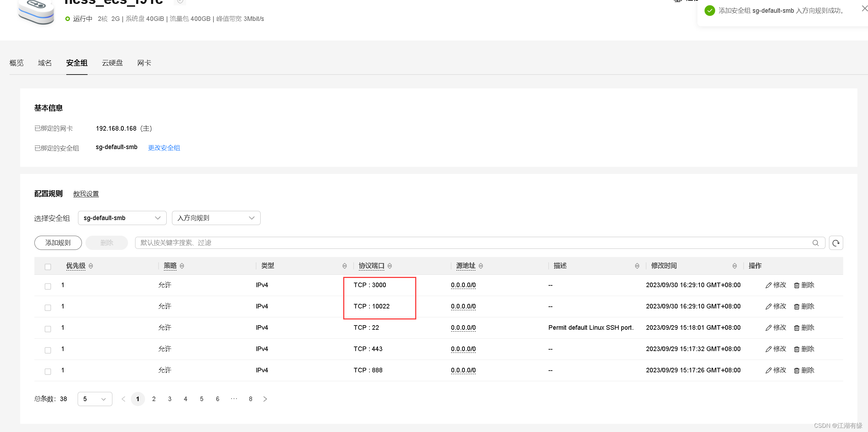
Task: Switch to the 域名 domain tab
Action: (x=45, y=63)
